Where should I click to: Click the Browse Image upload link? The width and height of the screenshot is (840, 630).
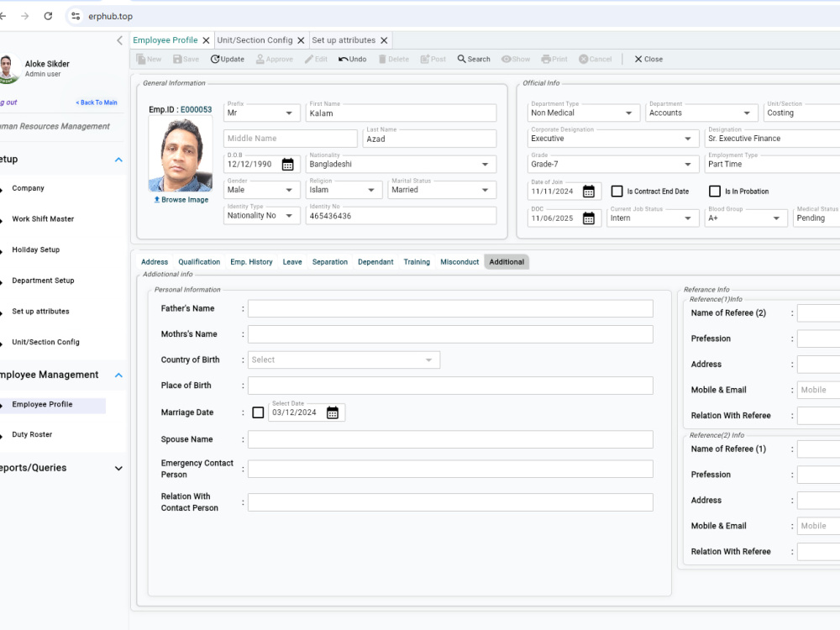click(181, 199)
